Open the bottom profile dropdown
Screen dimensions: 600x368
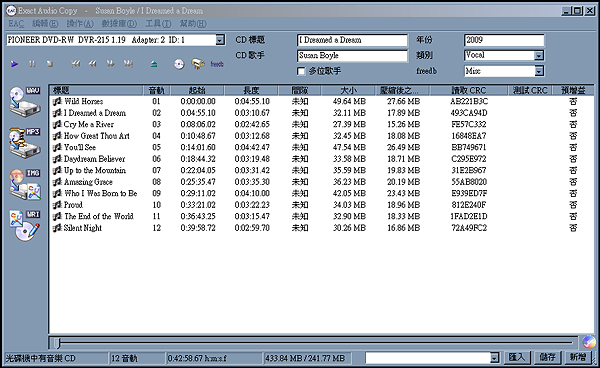[494, 358]
